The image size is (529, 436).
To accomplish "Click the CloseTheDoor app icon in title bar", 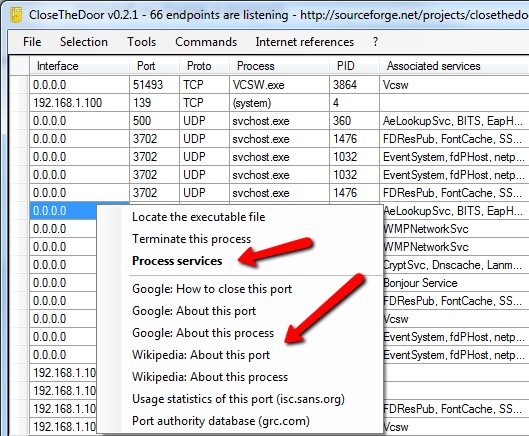I will point(16,15).
